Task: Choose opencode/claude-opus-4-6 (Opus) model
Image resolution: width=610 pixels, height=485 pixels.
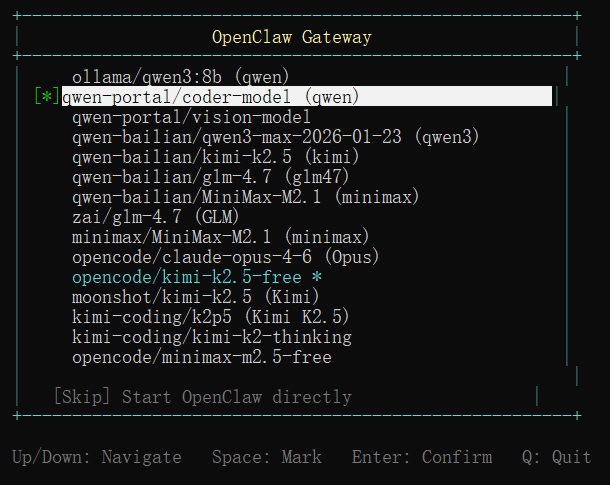Action: point(226,257)
